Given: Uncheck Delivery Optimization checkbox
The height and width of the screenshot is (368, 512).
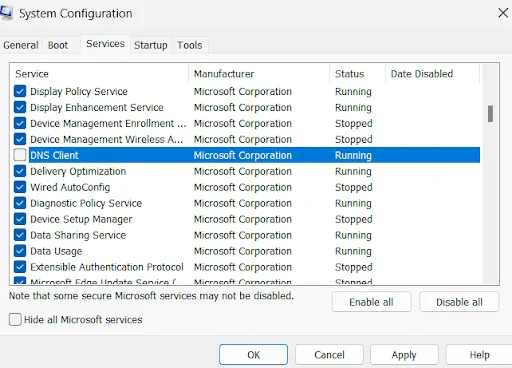Looking at the screenshot, I should [x=20, y=171].
